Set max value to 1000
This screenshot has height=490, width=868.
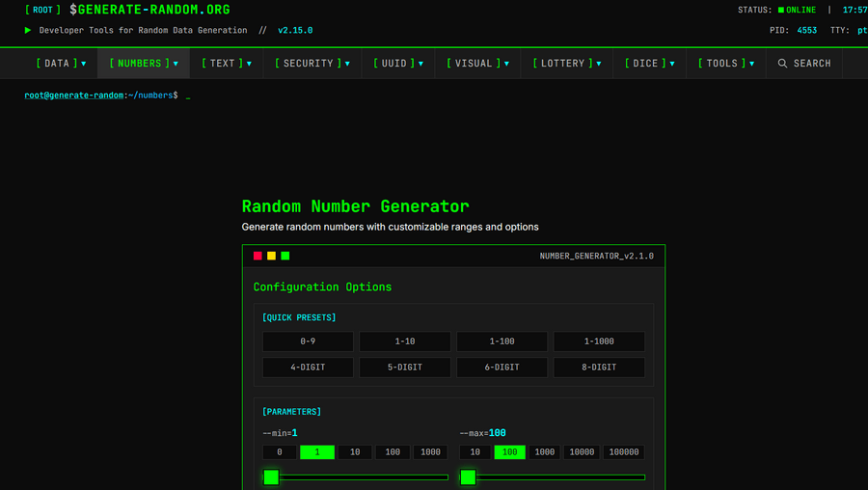pyautogui.click(x=545, y=452)
